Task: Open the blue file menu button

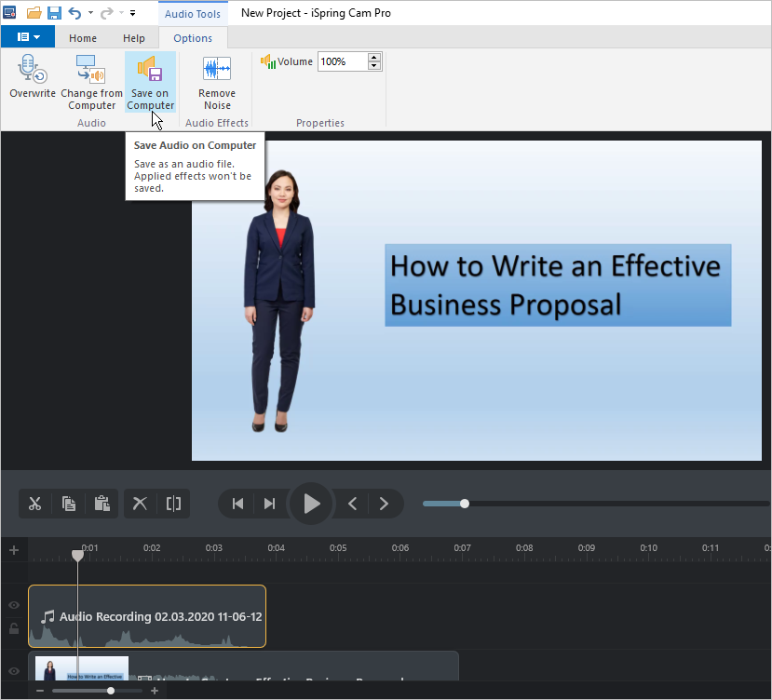Action: tap(28, 37)
